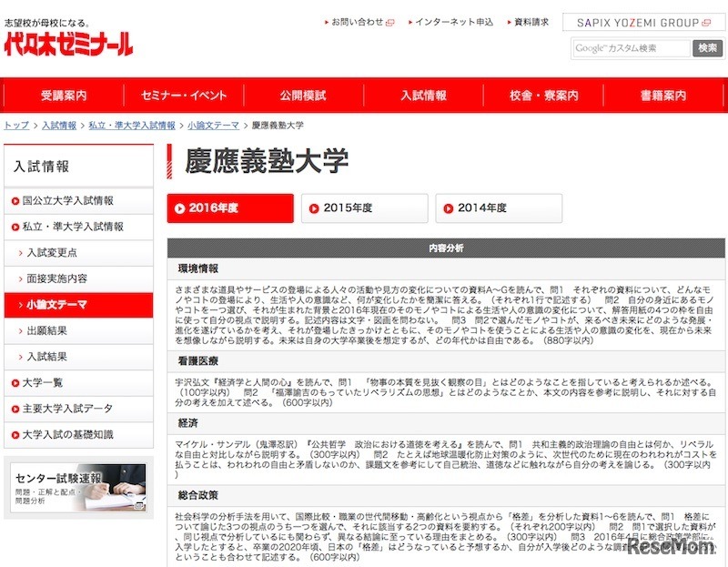Viewport: 728px width, 567px height.
Task: Click the red bullet icon beside 大学入試の基礎知識
Action: 15,435
